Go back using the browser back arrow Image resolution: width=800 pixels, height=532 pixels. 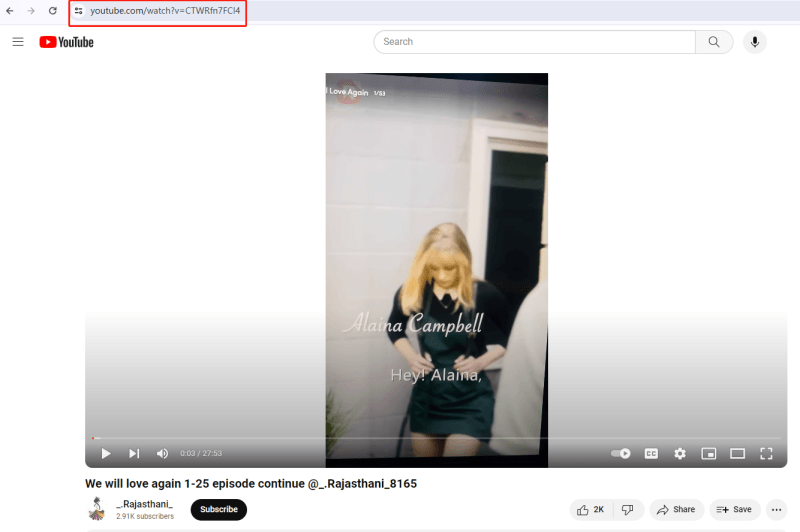click(10, 11)
